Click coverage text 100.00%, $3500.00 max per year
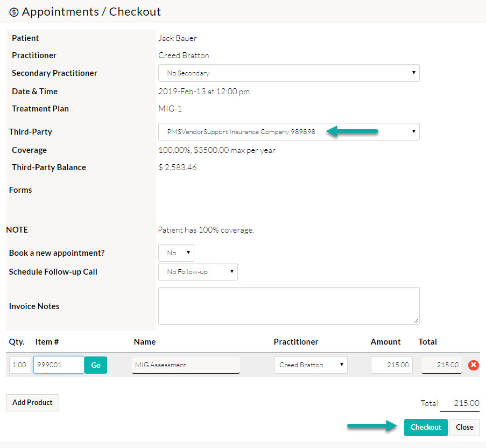The image size is (486, 448). point(217,150)
